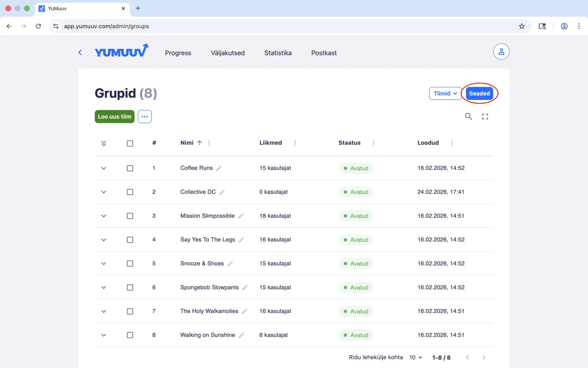Open the Tiimid dropdown

(445, 94)
